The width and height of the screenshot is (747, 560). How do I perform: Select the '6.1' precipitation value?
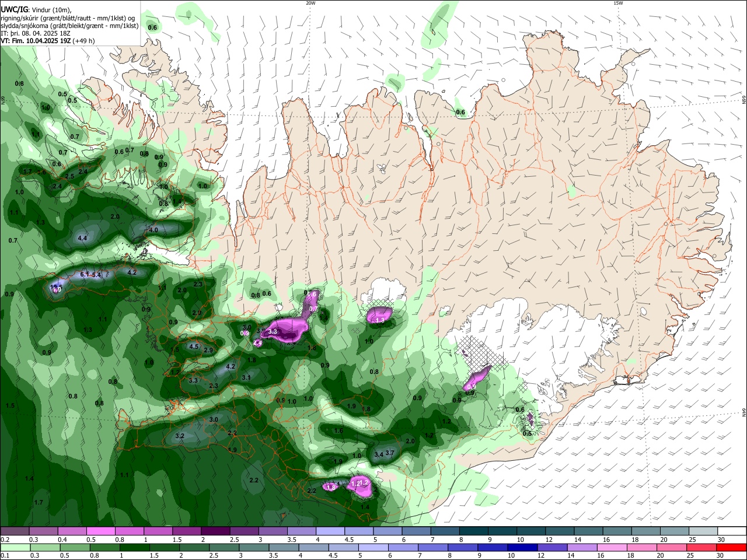click(84, 274)
